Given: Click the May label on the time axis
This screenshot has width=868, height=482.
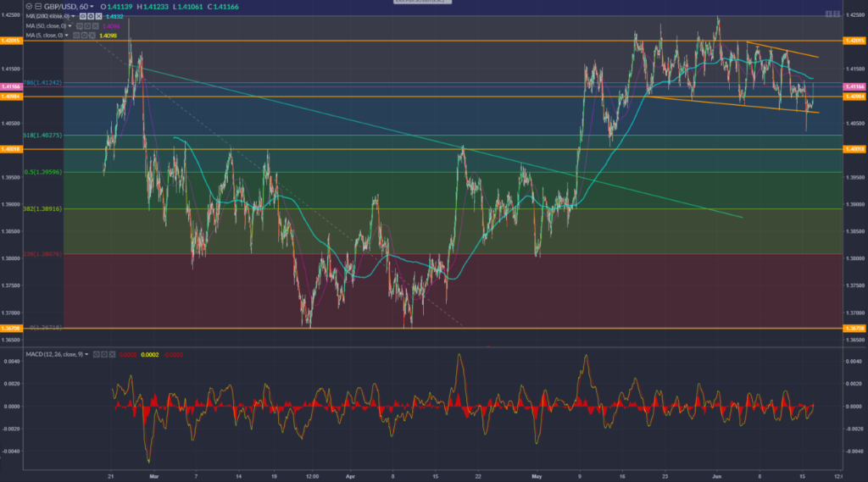Looking at the screenshot, I should pyautogui.click(x=537, y=476).
